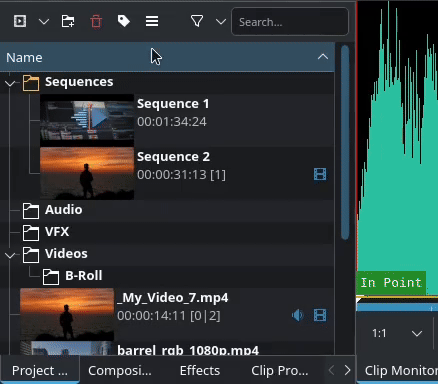Collapse the Videos folder
The height and width of the screenshot is (384, 438).
10,255
